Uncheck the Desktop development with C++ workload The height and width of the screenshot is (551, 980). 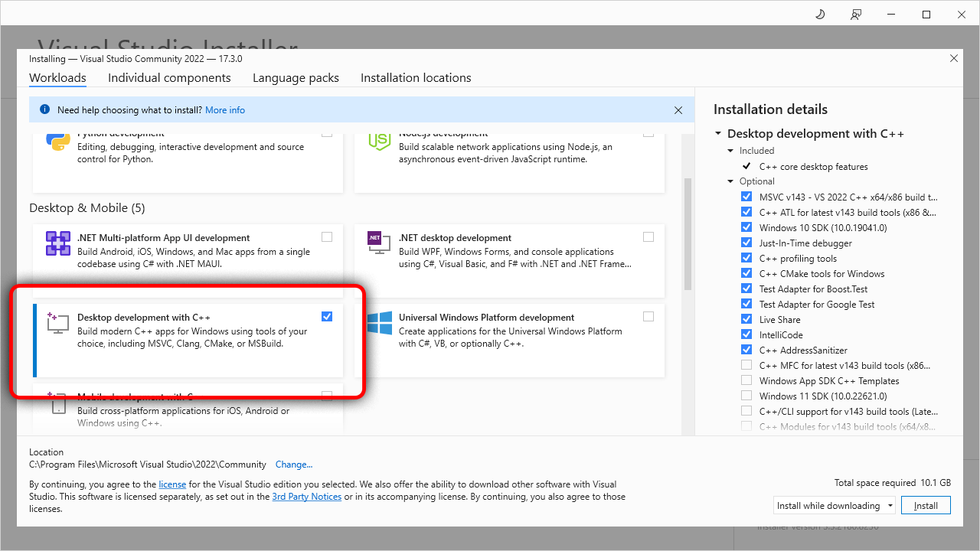click(x=327, y=317)
